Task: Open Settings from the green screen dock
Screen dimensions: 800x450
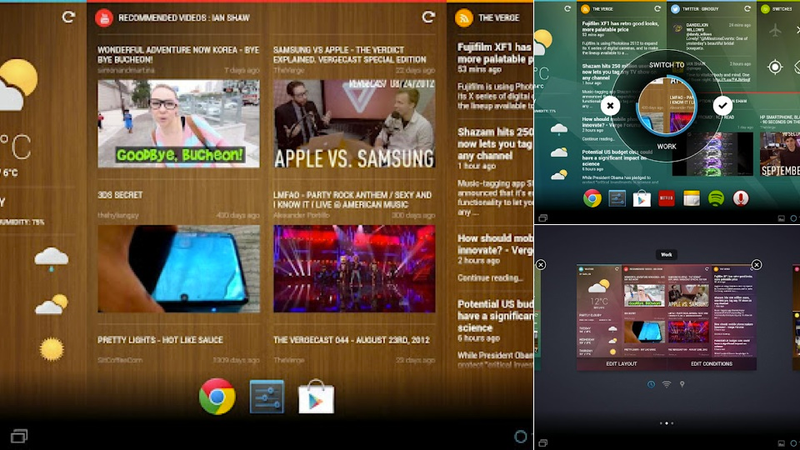Action: [617, 198]
